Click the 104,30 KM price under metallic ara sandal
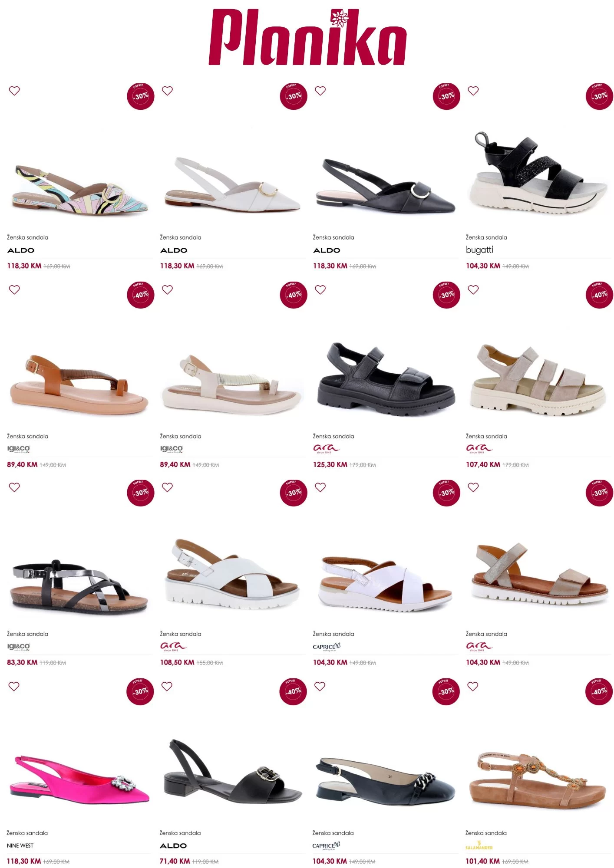The height and width of the screenshot is (868, 614). pyautogui.click(x=483, y=662)
